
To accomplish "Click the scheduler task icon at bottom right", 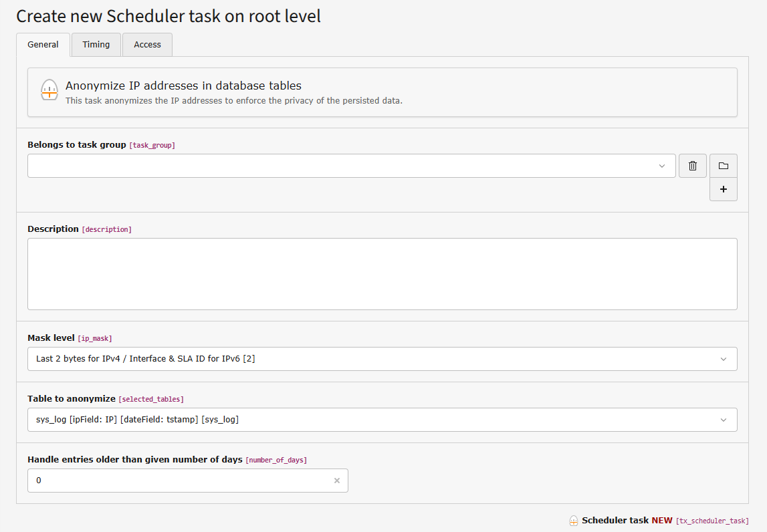I will 574,520.
